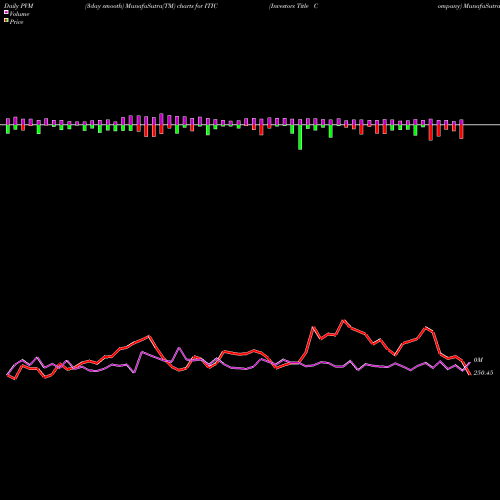Click the tallest green volume bar

300,137
